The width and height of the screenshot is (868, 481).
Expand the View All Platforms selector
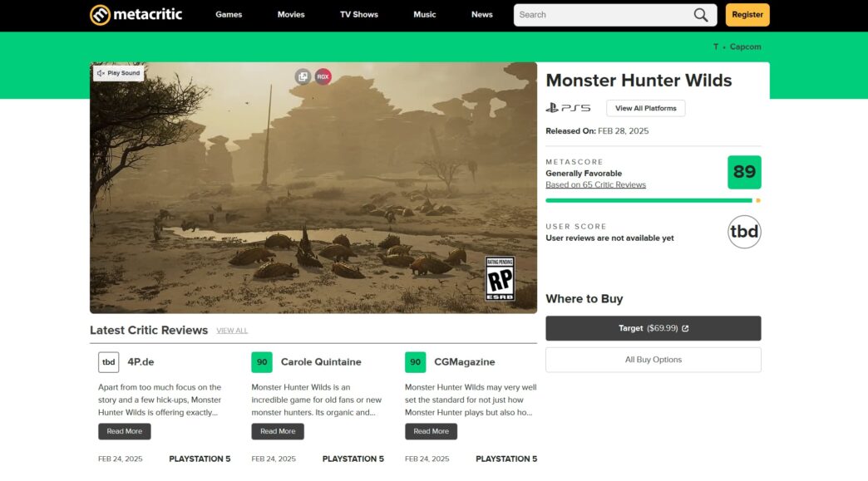click(x=646, y=108)
